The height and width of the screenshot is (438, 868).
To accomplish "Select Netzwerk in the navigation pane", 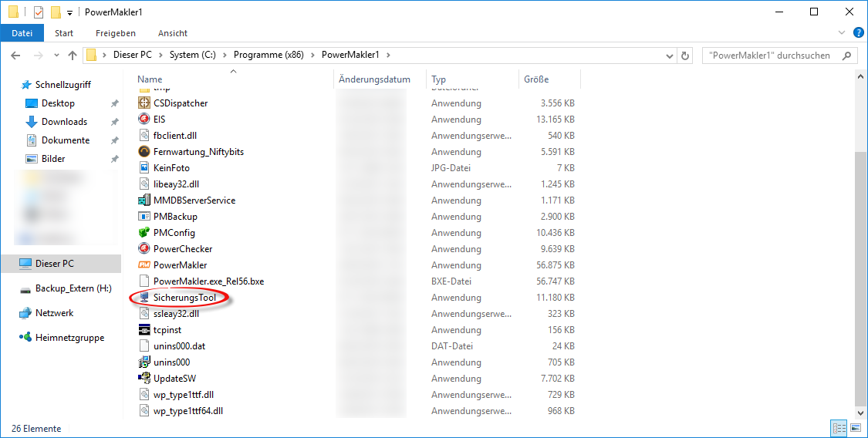I will coord(54,313).
